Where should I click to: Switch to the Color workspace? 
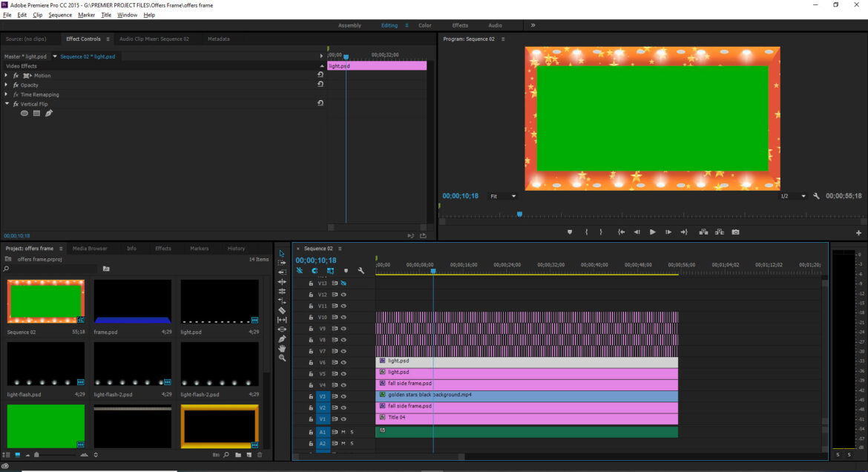pos(424,25)
